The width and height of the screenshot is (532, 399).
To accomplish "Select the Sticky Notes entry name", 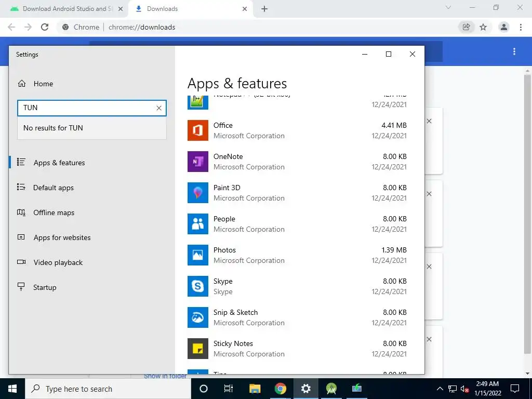I will coord(233,343).
